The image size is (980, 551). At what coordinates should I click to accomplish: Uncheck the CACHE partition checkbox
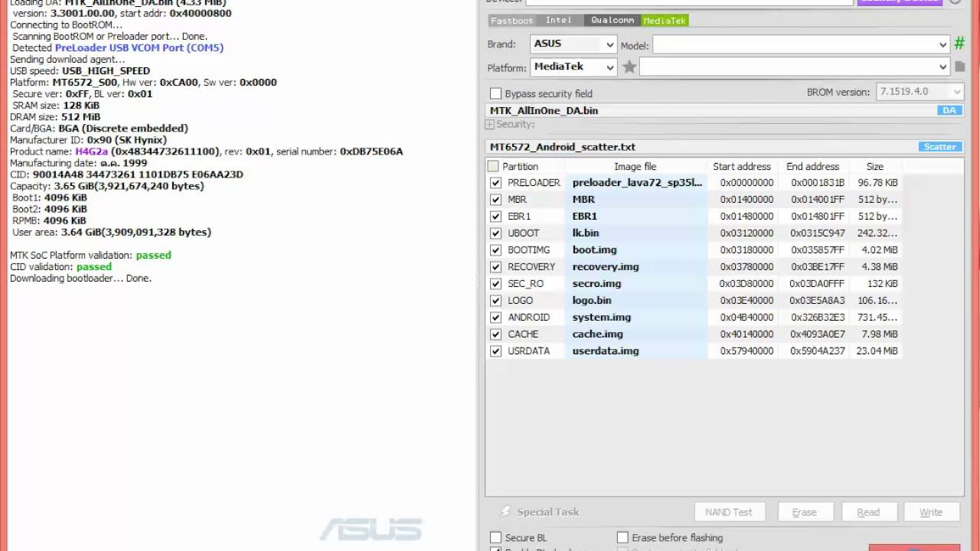click(495, 334)
